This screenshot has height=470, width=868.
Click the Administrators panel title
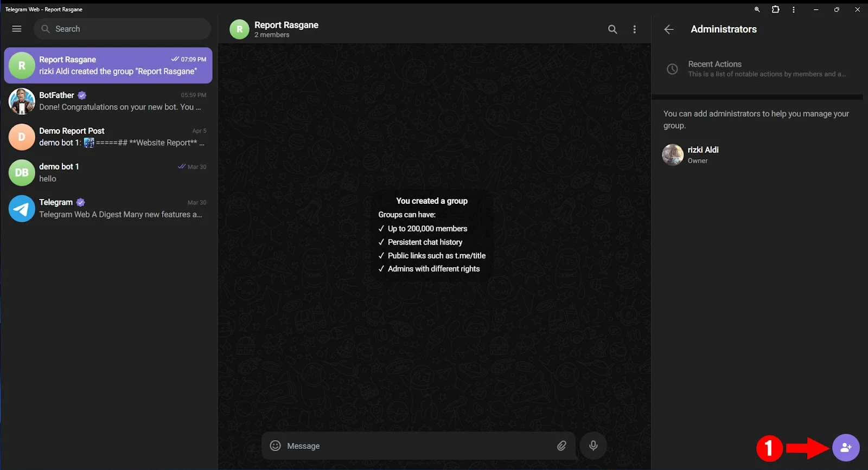coord(724,29)
